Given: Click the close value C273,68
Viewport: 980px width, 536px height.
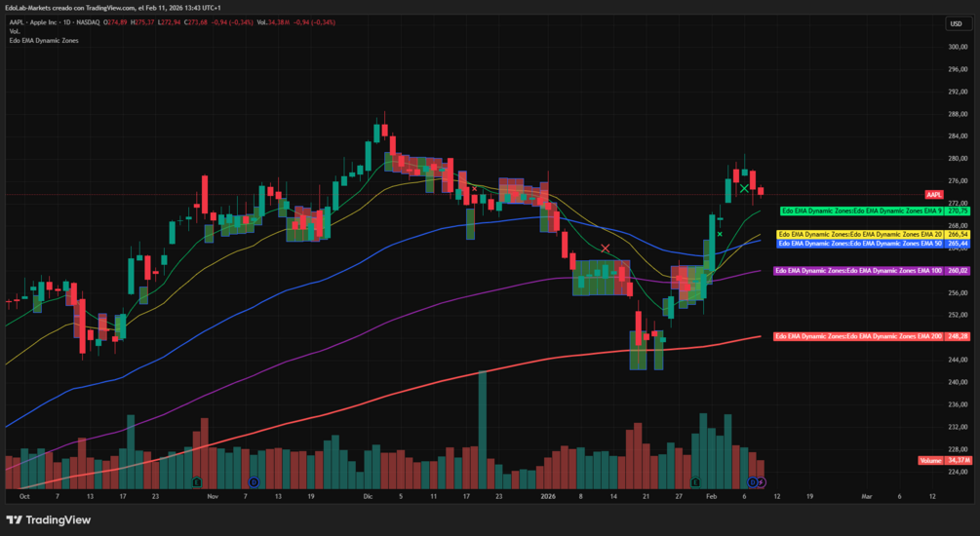Looking at the screenshot, I should coord(195,22).
